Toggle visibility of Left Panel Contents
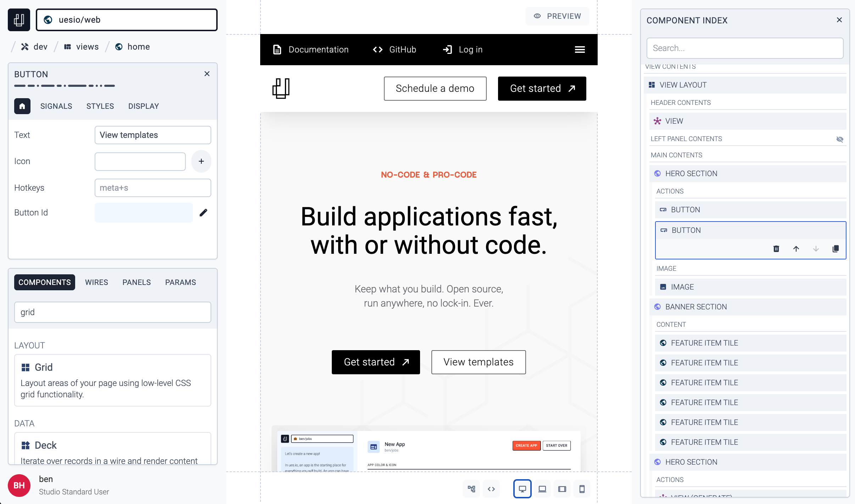The width and height of the screenshot is (855, 504). click(x=840, y=139)
